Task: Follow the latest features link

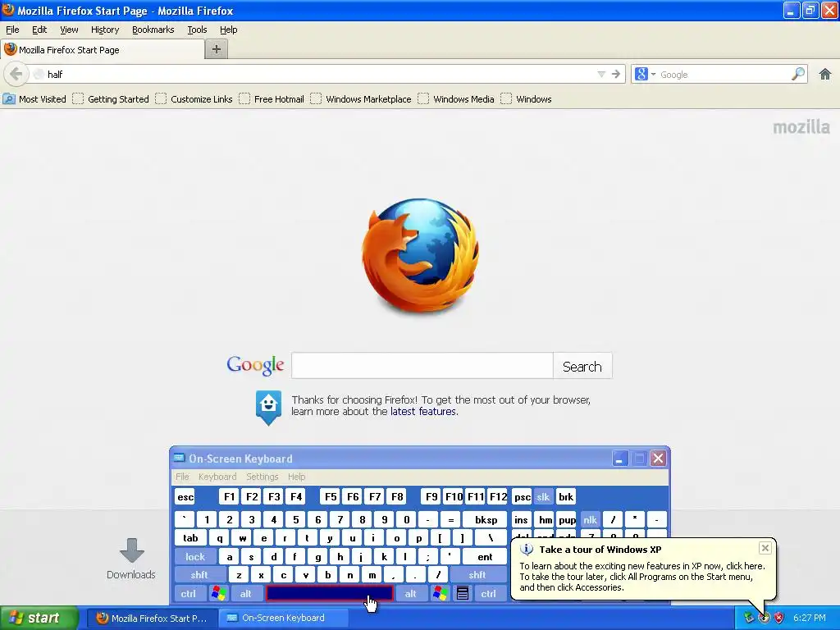Action: pyautogui.click(x=423, y=412)
